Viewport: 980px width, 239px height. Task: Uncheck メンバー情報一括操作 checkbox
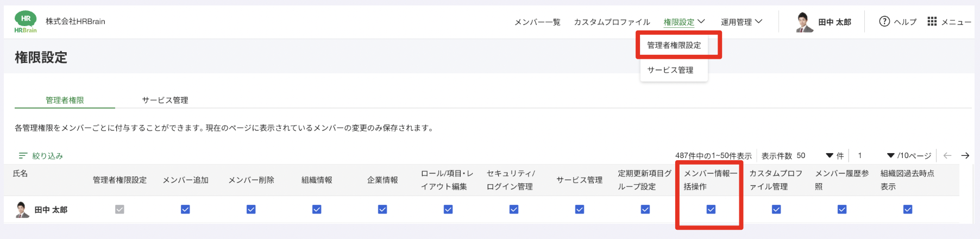point(711,209)
